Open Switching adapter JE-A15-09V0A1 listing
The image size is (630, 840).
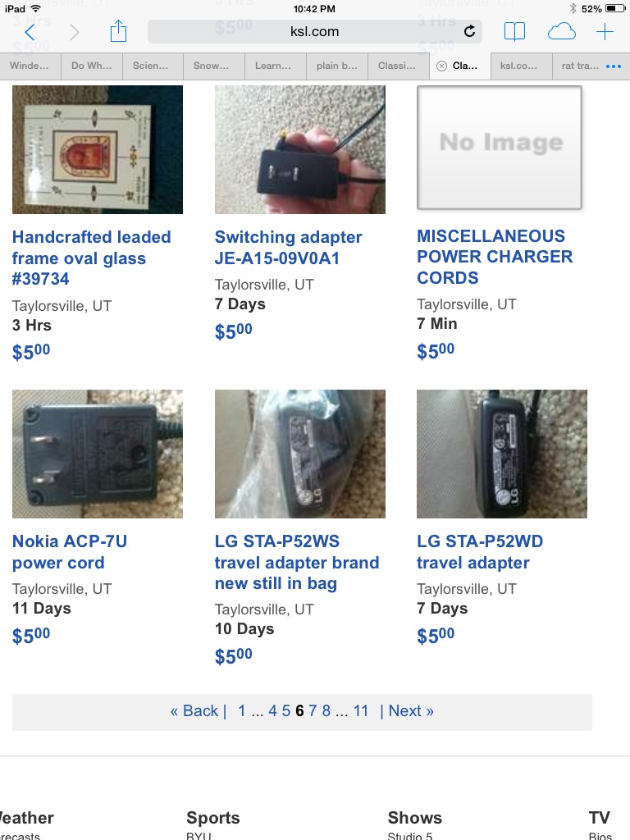(288, 248)
